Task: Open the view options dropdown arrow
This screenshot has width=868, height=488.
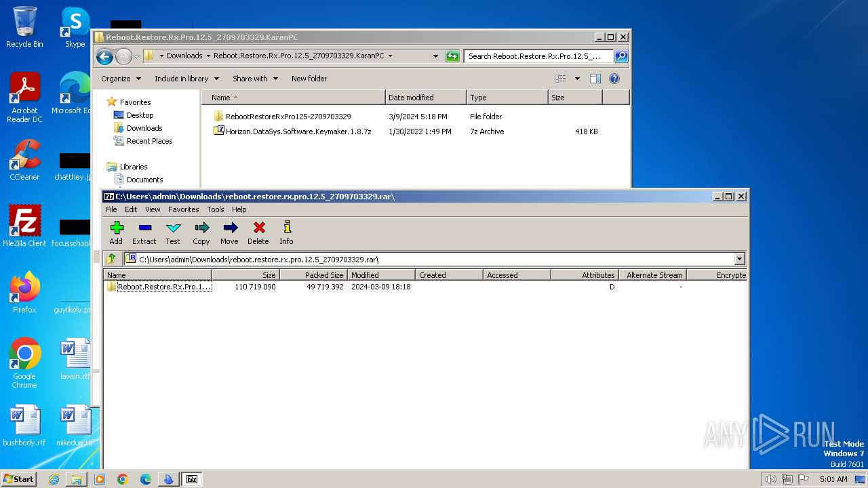Action: (577, 79)
